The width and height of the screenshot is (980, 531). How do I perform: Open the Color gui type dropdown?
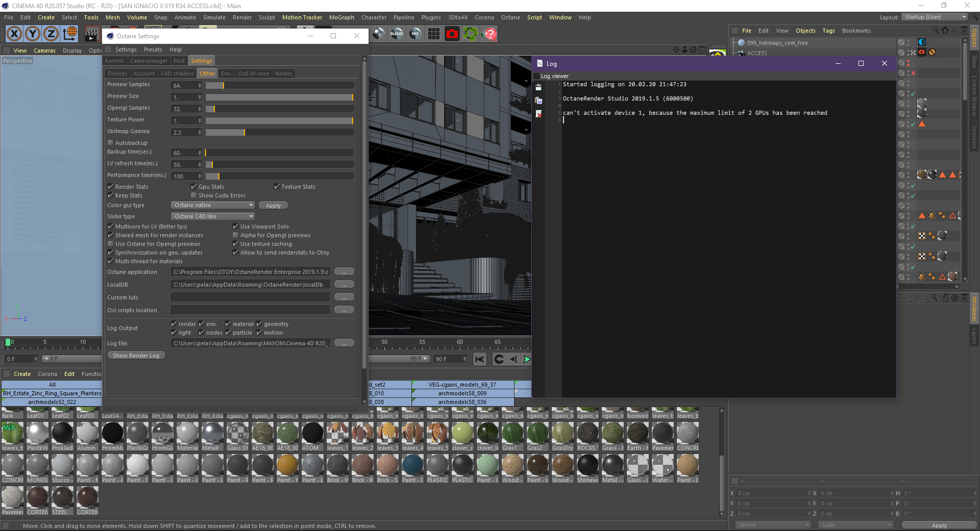pyautogui.click(x=212, y=205)
